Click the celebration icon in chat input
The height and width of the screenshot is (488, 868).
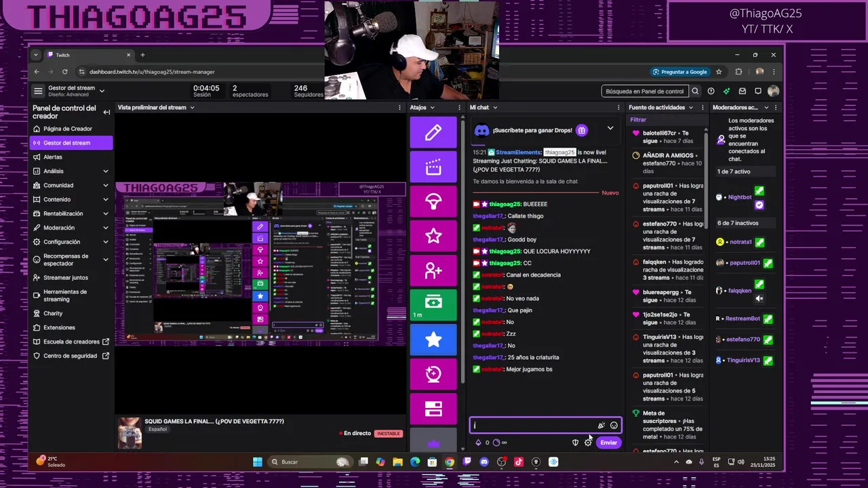point(601,426)
